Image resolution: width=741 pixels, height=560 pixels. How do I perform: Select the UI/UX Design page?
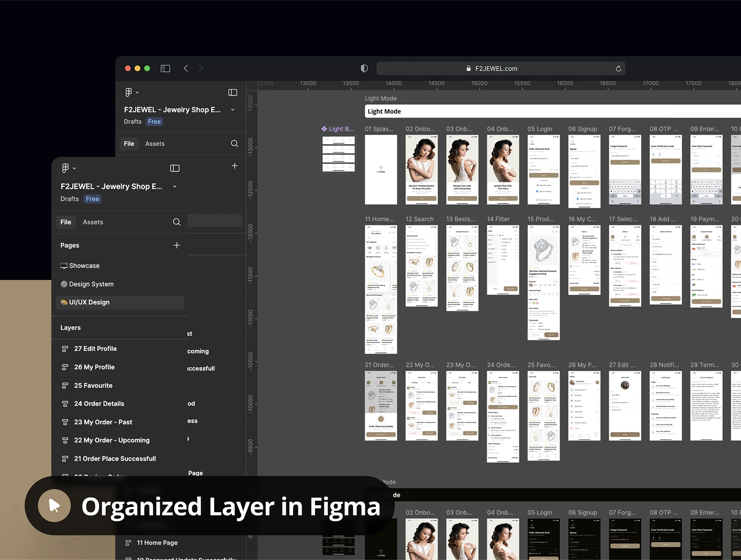[x=119, y=302]
